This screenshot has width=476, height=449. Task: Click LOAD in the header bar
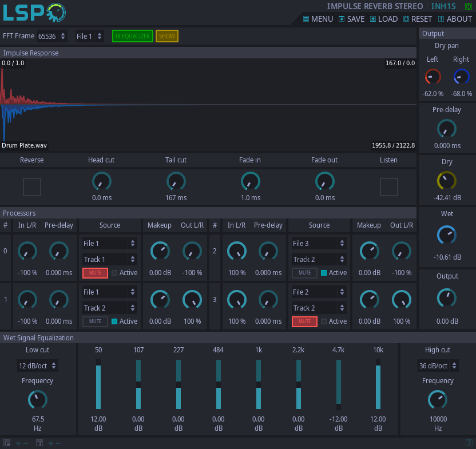(x=384, y=19)
